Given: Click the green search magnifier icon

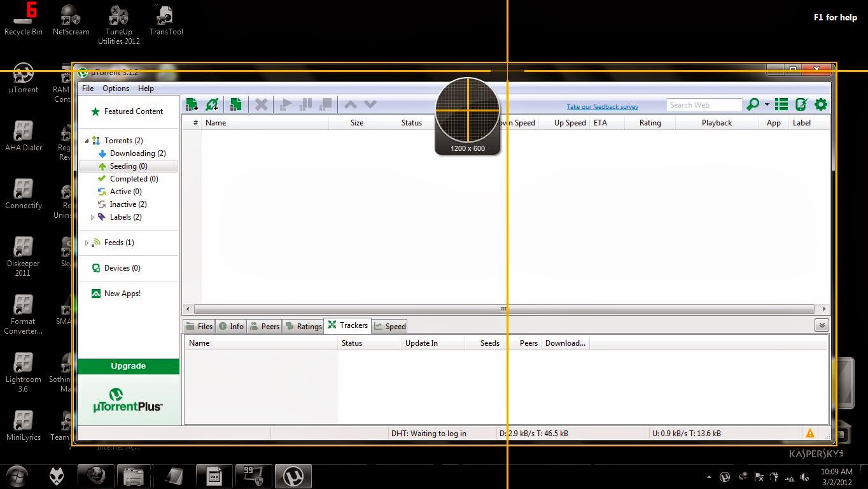Looking at the screenshot, I should tap(753, 104).
